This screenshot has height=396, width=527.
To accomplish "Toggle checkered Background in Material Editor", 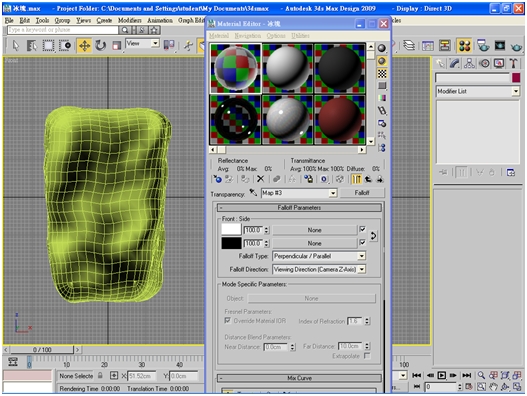I will [x=381, y=73].
